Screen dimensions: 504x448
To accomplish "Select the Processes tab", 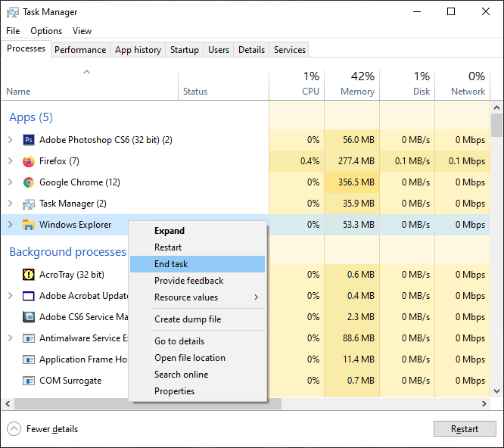I will [x=26, y=48].
